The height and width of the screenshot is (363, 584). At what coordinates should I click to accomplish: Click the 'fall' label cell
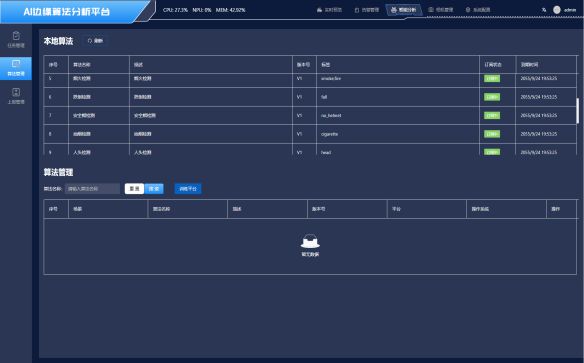[x=398, y=97]
